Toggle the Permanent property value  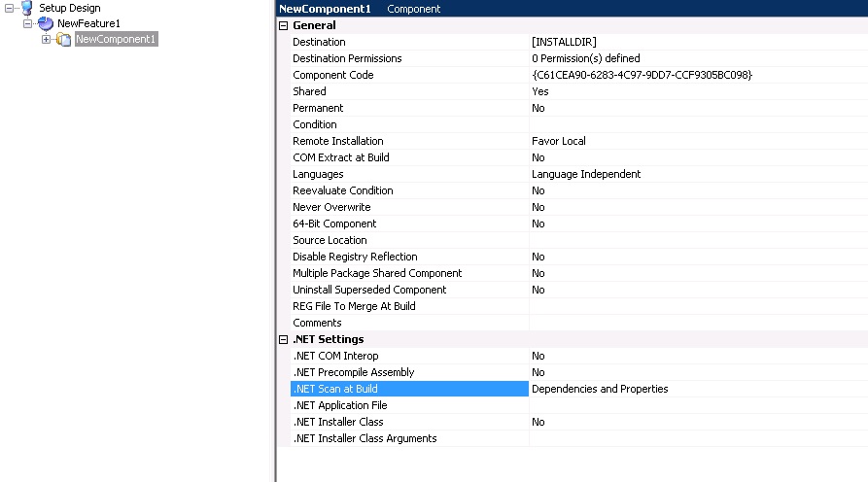[x=538, y=108]
